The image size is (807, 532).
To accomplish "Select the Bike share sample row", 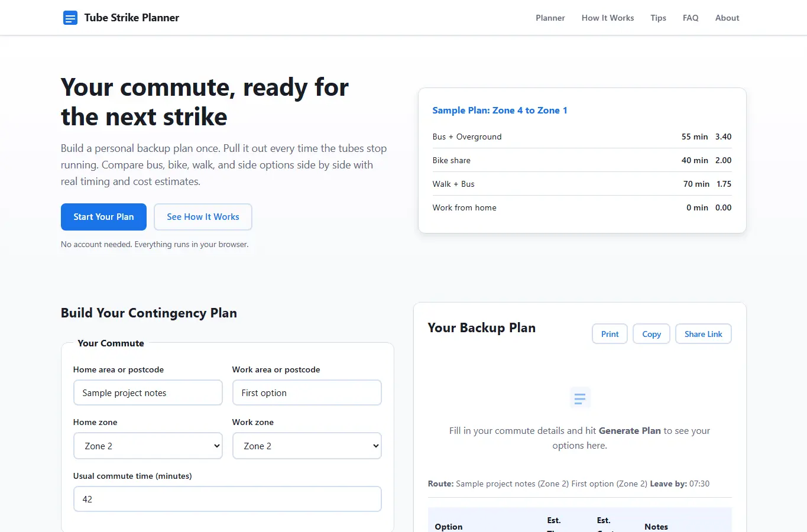I will (582, 160).
